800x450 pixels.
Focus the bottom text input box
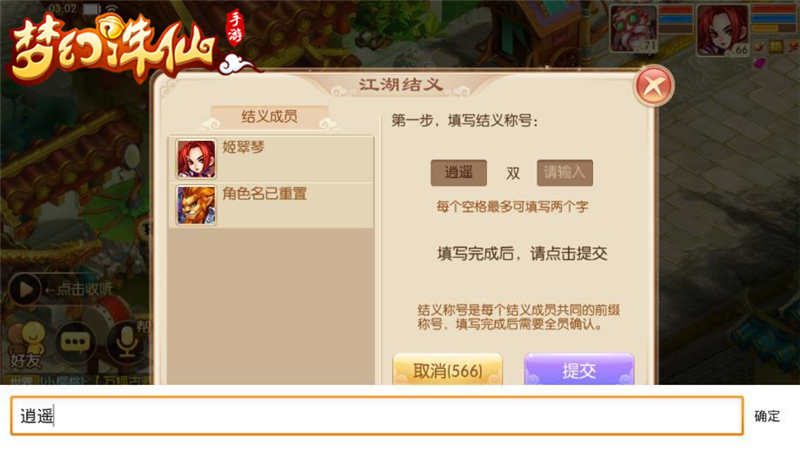[x=377, y=416]
